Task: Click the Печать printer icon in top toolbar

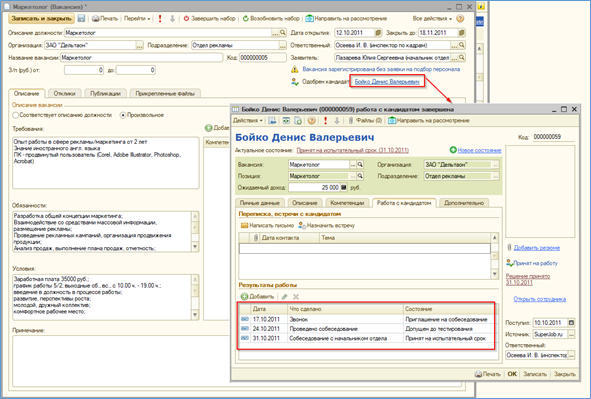Action: tap(96, 18)
